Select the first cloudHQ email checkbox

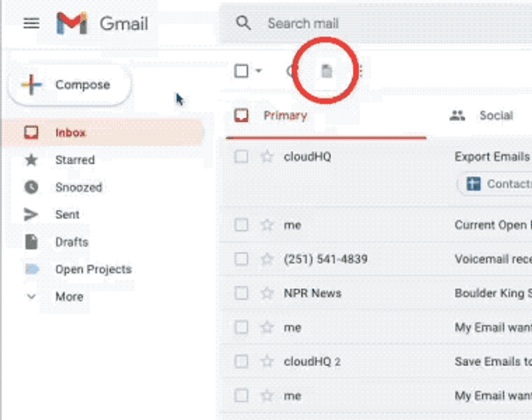click(241, 157)
